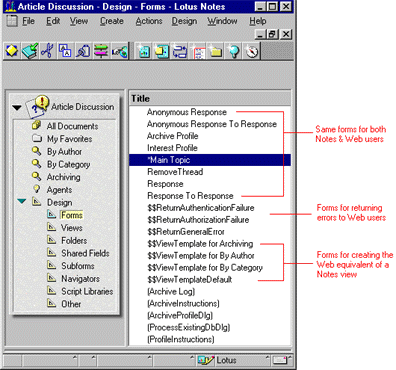Restore the inner document window
The image size is (396, 370).
click(x=273, y=34)
